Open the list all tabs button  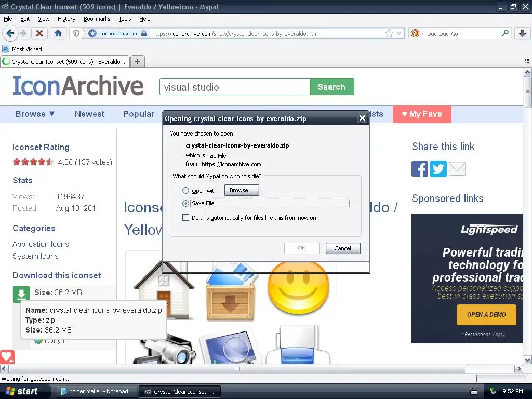click(x=527, y=61)
